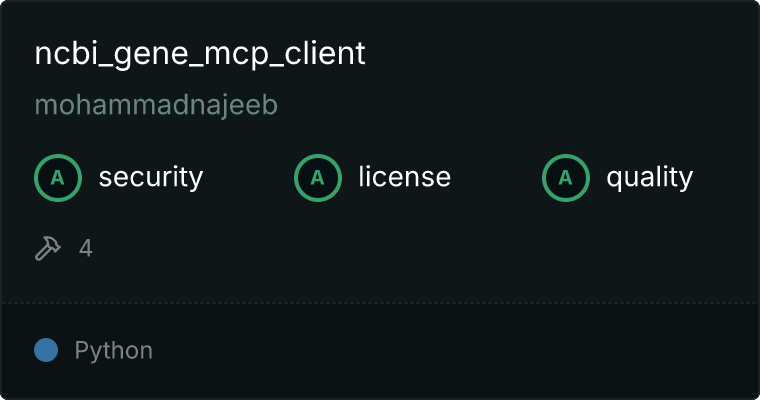
Task: Click the Python language label
Action: [113, 350]
